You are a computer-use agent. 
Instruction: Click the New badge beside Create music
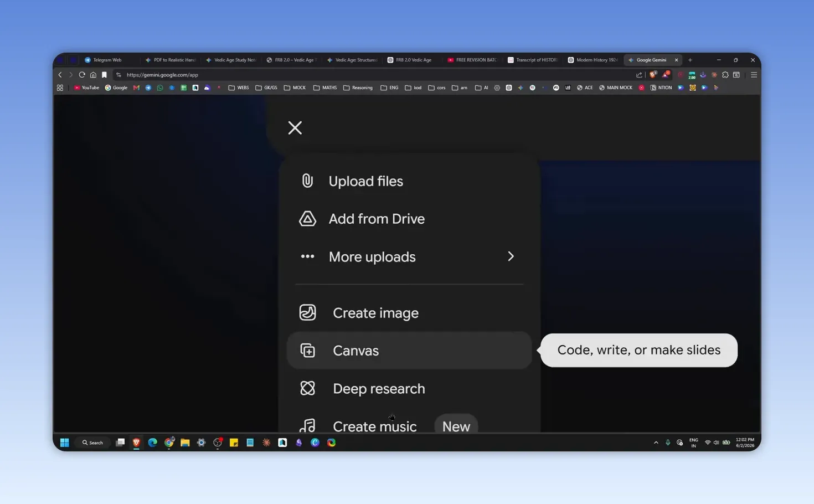(x=456, y=425)
